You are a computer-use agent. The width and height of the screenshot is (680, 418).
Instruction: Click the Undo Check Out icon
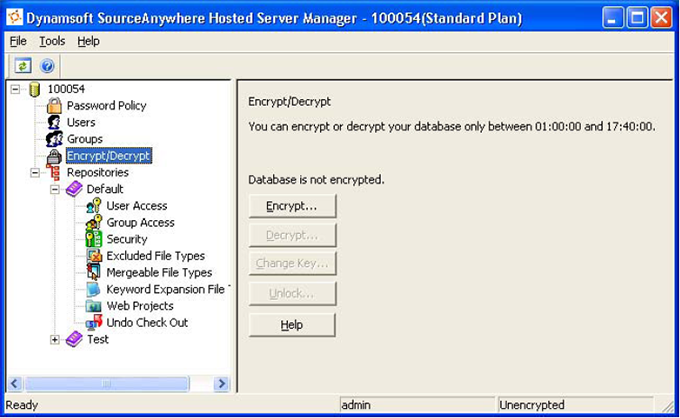coord(93,322)
